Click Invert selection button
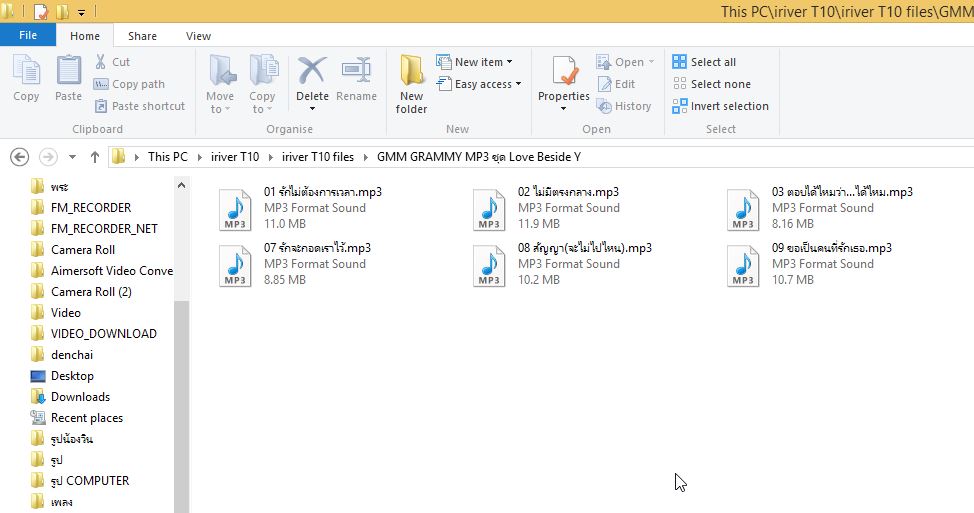 721,106
